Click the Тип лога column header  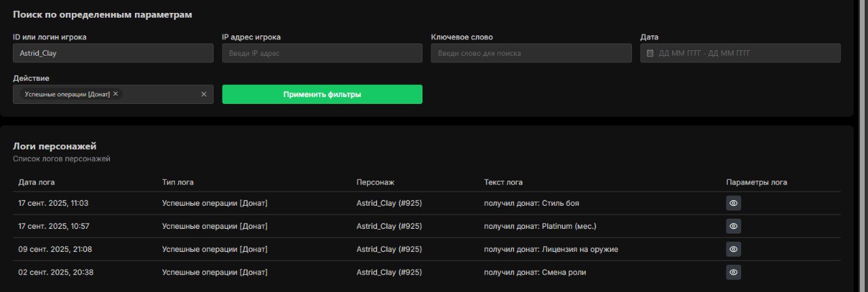point(182,182)
